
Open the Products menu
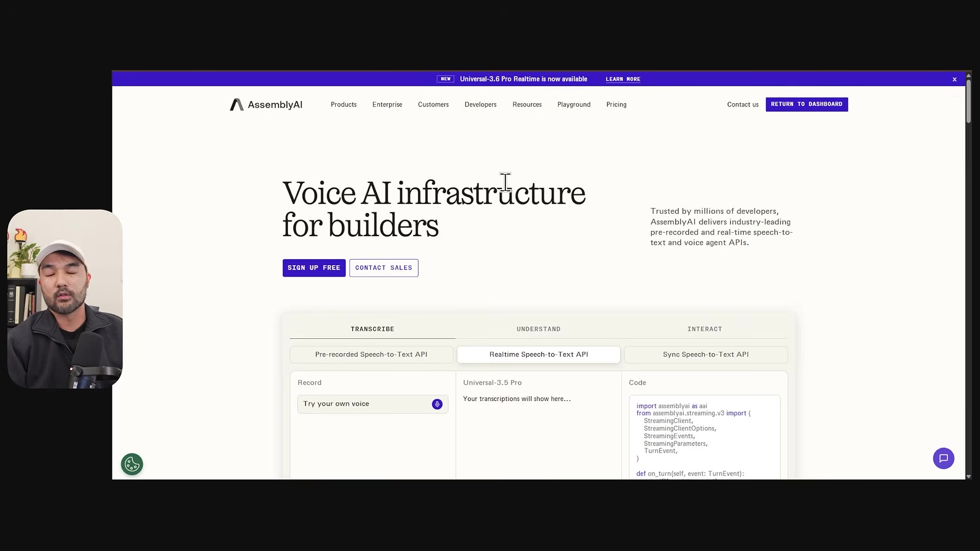(x=344, y=105)
